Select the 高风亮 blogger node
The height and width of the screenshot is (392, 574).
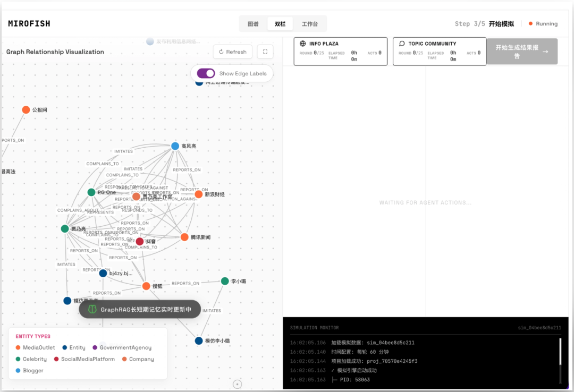175,146
